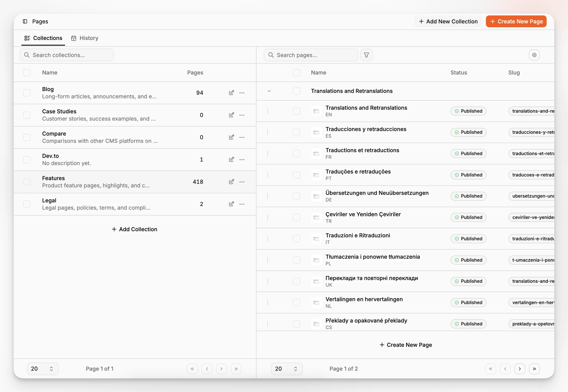Open more options for Compare collection
Screen dimensions: 568x392
242,137
